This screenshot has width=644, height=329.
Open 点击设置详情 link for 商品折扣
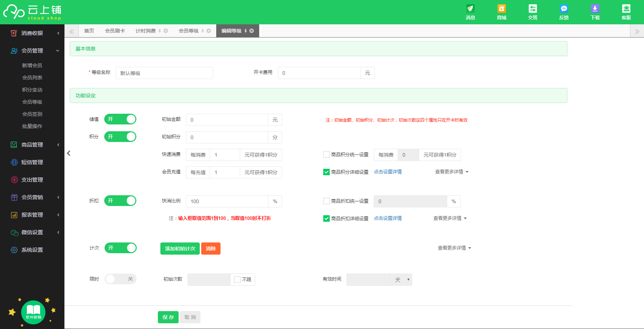(388, 218)
